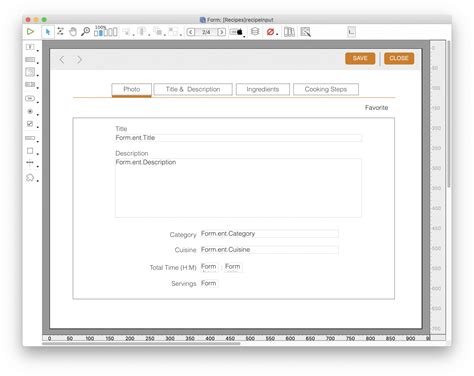
Task: Select the radio button tool in sidebar
Action: coord(30,111)
